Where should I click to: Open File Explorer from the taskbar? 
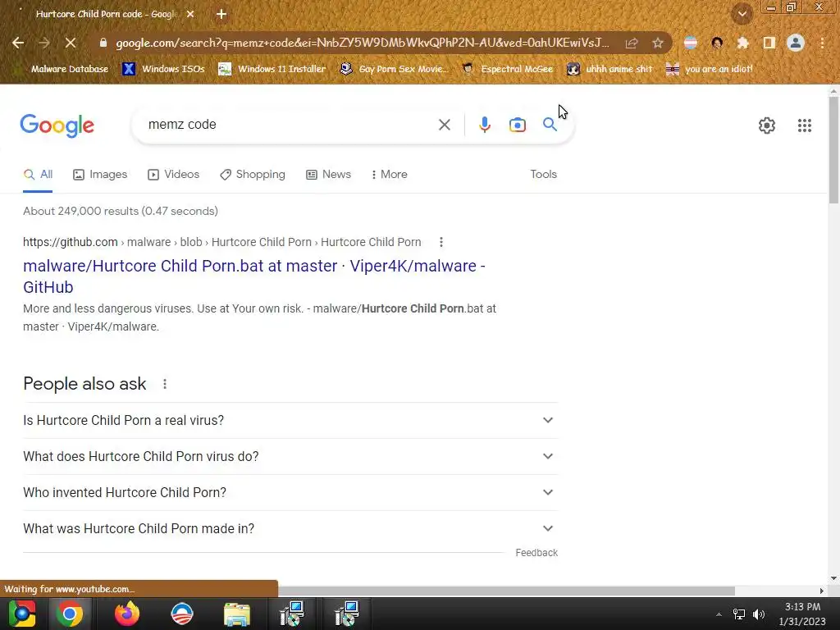coord(237,614)
